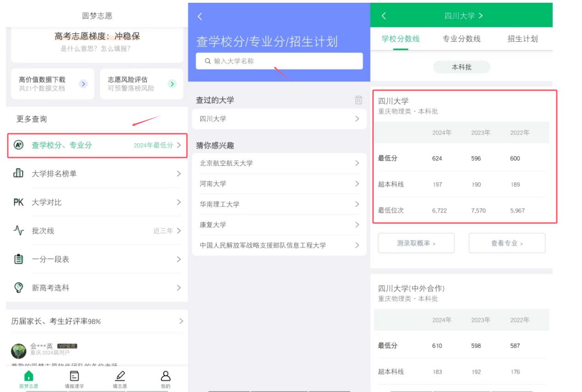Image resolution: width=582 pixels, height=392 pixels.
Task: Switch to the 专业分数线 tab
Action: 461,39
